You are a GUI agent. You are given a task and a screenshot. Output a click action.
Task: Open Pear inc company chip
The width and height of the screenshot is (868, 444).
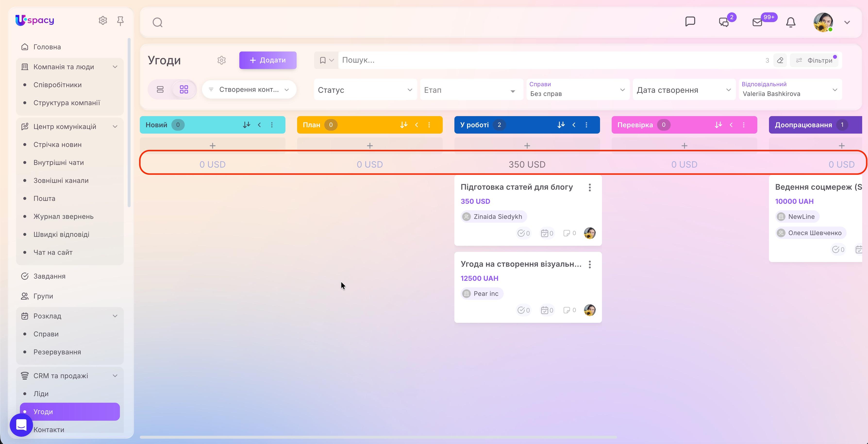click(482, 294)
